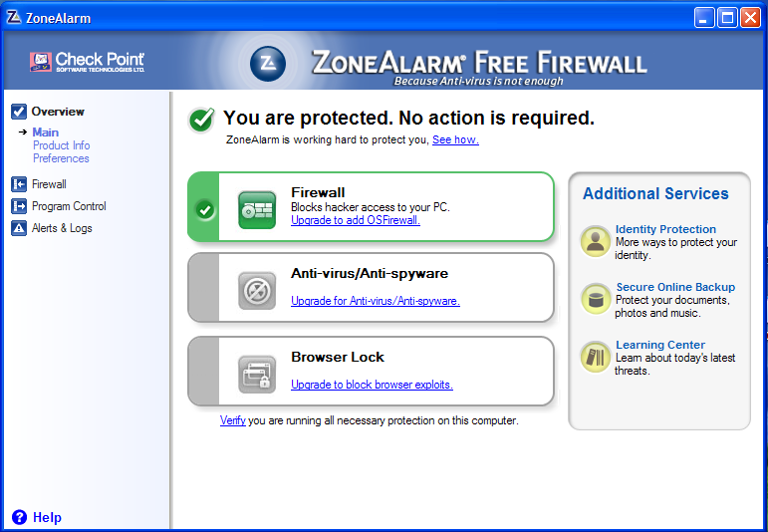This screenshot has width=768, height=532.
Task: Open Product Info under Overview
Action: (x=61, y=145)
